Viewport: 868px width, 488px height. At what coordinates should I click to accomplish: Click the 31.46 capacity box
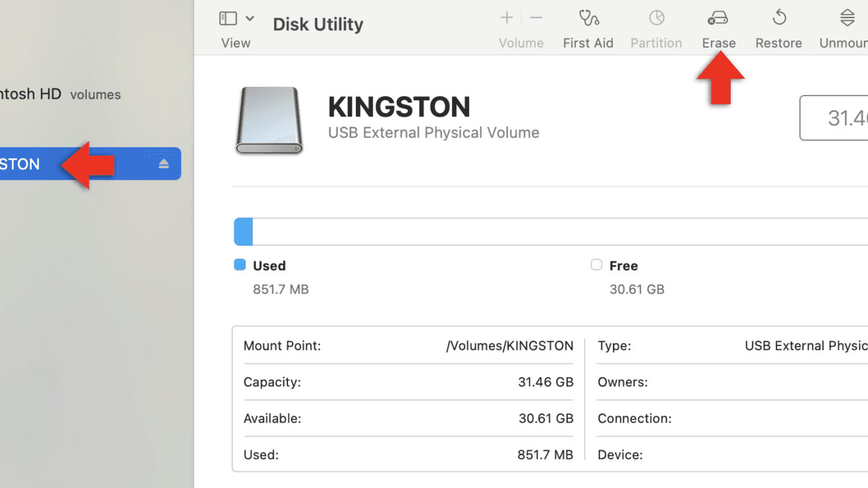(x=834, y=118)
